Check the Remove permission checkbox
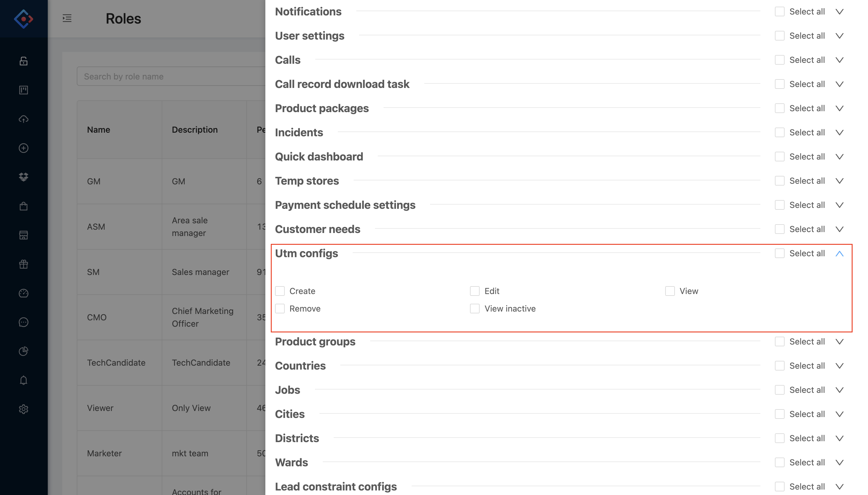Image resolution: width=868 pixels, height=495 pixels. 280,308
